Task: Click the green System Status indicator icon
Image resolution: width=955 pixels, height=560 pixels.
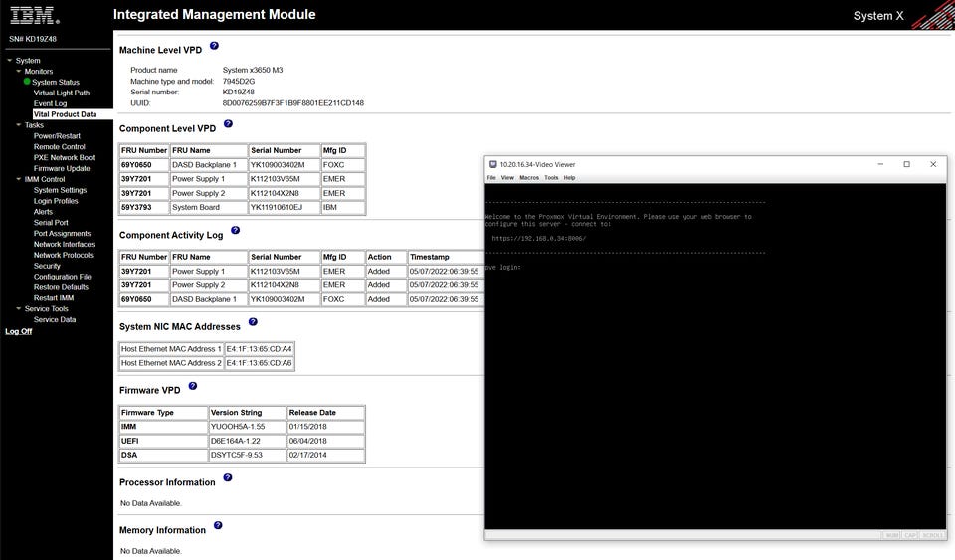Action: point(27,81)
